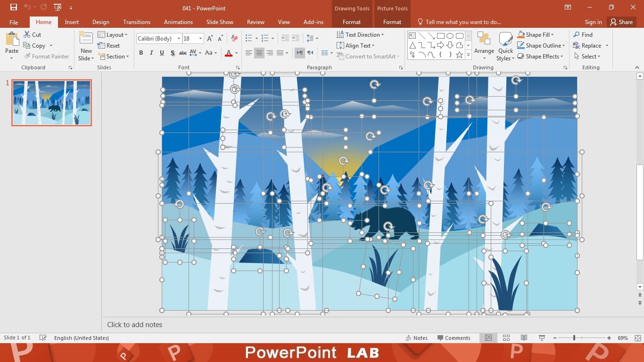Switch to the Insert tab
Screen dimensions: 644x362
(x=72, y=22)
